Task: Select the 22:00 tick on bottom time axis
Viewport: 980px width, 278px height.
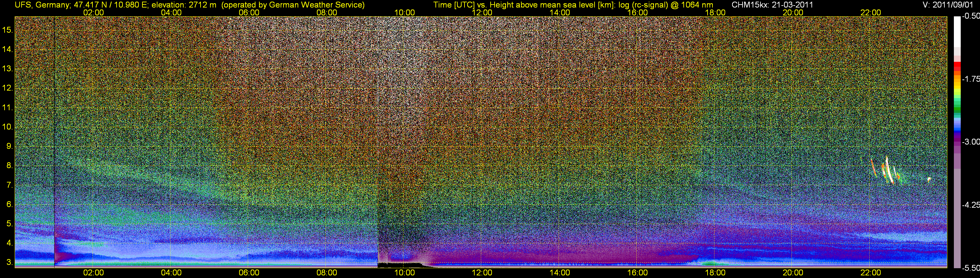Action: click(871, 273)
